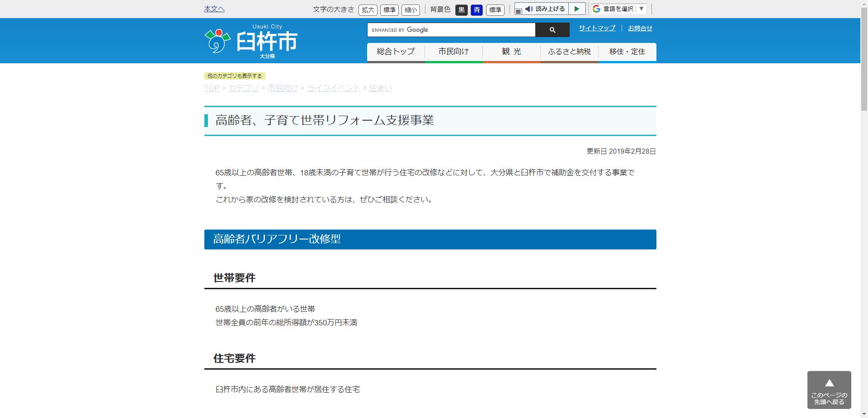This screenshot has height=418, width=868.
Task: Open the サイトマップ link
Action: click(596, 28)
